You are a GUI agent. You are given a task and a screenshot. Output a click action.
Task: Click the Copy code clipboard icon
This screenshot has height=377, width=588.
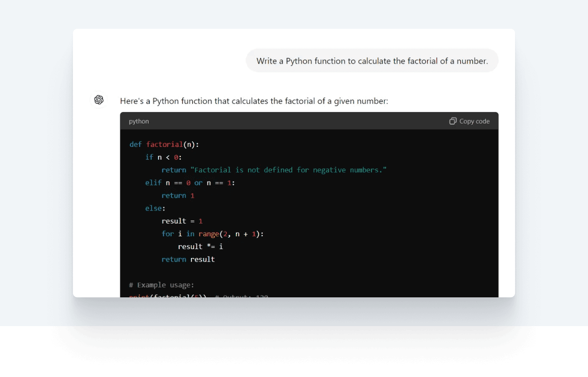(452, 121)
